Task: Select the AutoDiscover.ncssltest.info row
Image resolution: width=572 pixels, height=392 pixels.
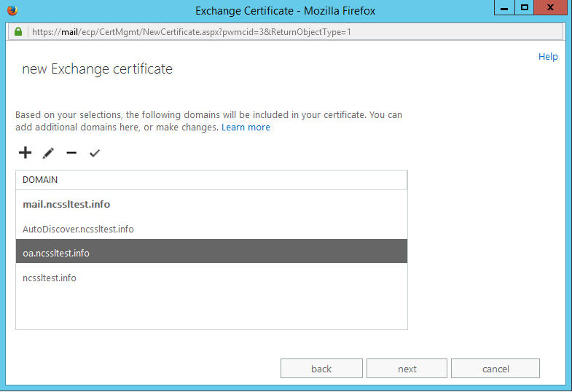Action: click(x=211, y=229)
